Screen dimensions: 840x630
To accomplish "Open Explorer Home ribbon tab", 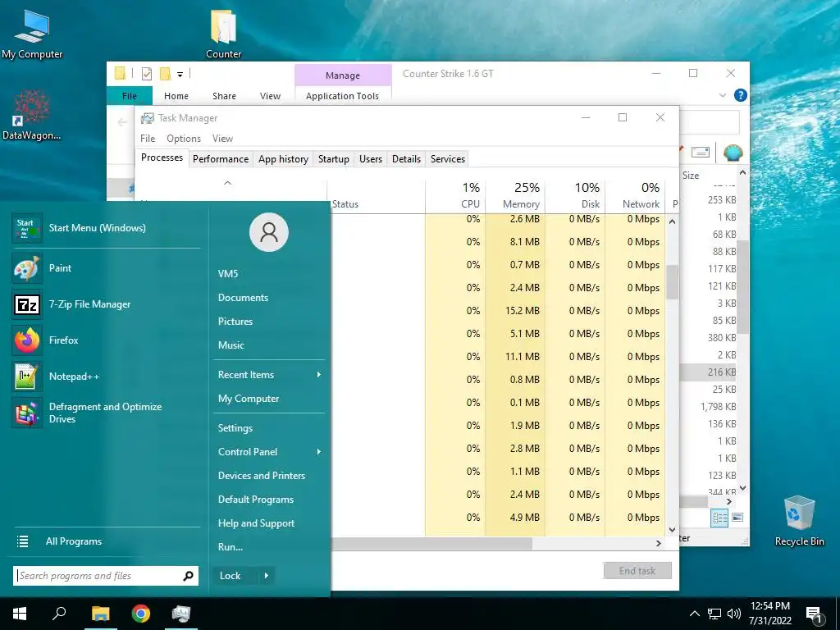I will coord(176,96).
